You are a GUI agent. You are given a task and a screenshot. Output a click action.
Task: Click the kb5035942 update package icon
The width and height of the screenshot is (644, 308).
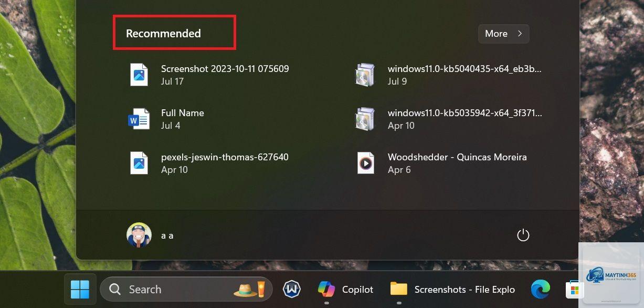pyautogui.click(x=365, y=119)
